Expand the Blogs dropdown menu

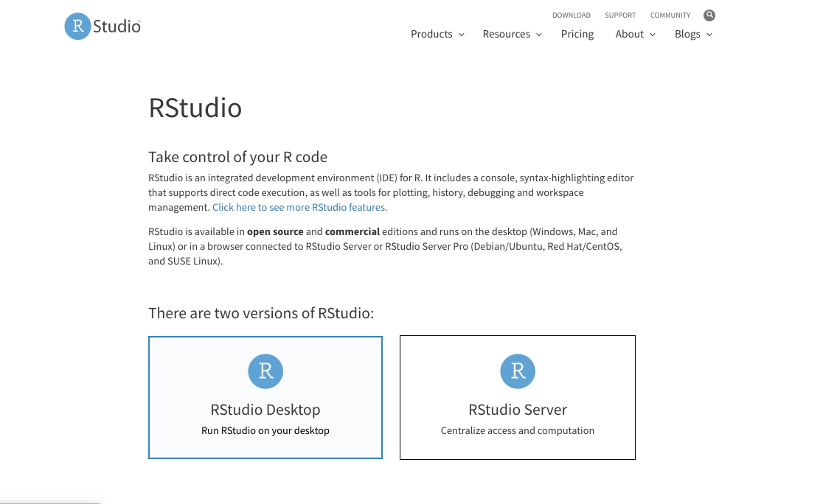coord(693,34)
